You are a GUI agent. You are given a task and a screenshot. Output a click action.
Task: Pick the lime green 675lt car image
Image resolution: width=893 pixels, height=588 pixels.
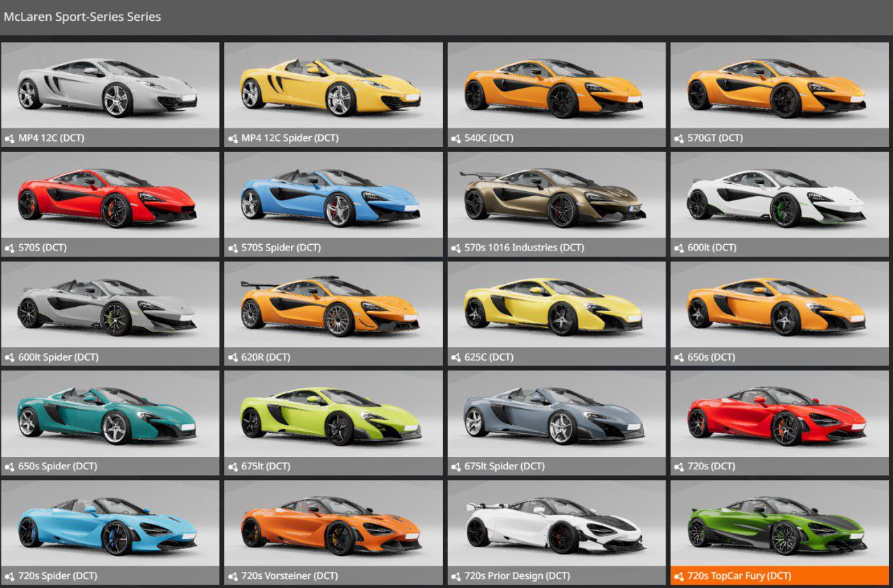[x=333, y=415]
